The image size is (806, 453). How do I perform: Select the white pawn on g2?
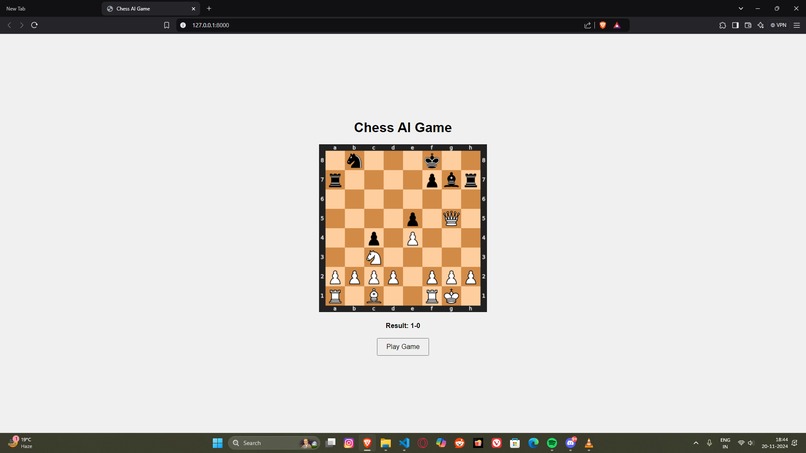coord(451,277)
